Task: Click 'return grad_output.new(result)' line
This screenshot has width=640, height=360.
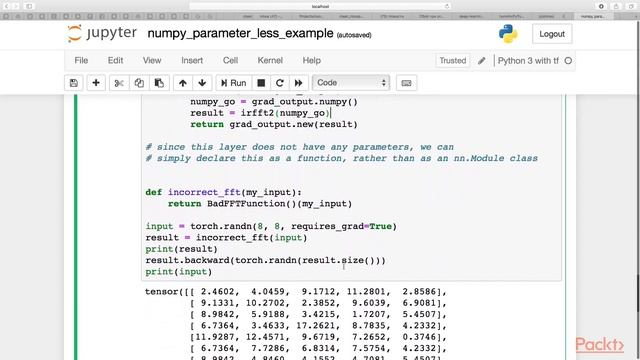Action: coord(274,124)
